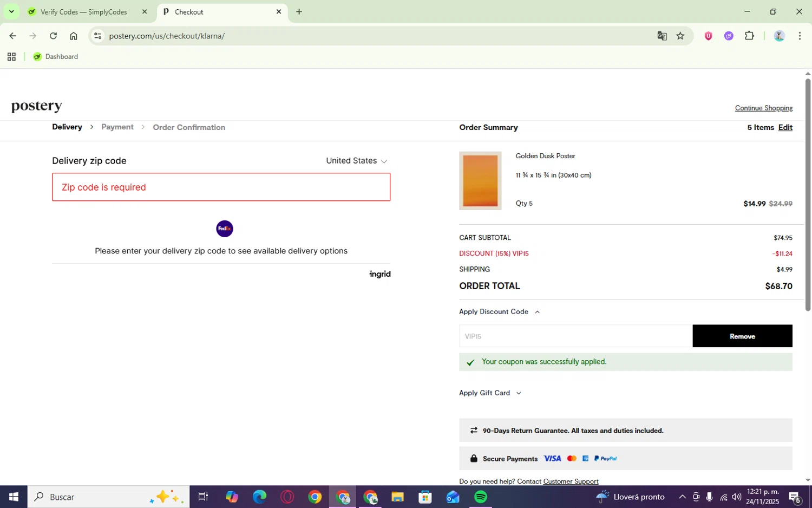Open the Dashboard bookmark
This screenshot has width=812, height=508.
tap(56, 57)
